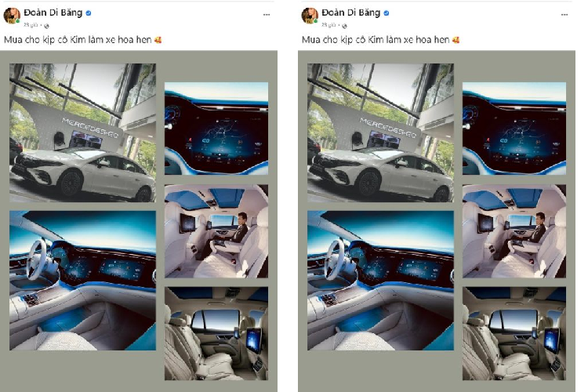Screen dimensions: 588x392
Task: Open the 28 giờ timestamp on left post
Action: pos(31,25)
